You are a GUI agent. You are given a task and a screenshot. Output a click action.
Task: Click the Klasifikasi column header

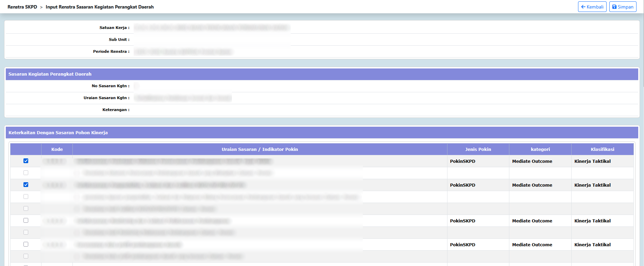[602, 149]
